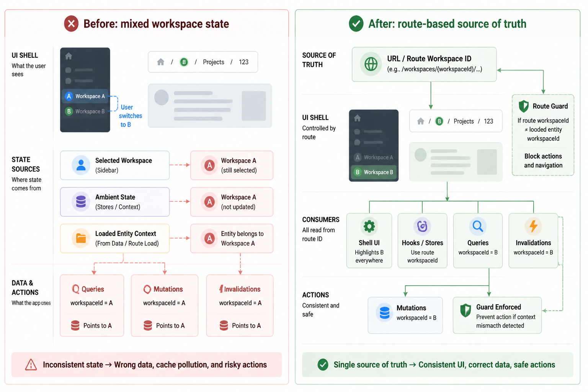
Task: Select dimmed Workspace A in After sidebar
Action: click(x=374, y=157)
